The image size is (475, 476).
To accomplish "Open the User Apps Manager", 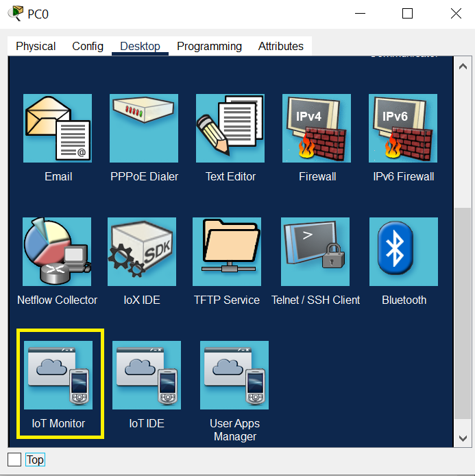I will 234,375.
